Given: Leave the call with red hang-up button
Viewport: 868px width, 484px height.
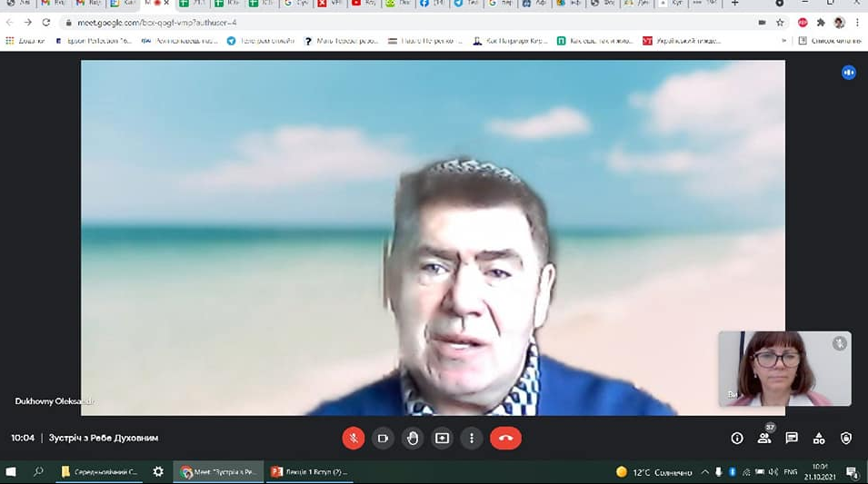Looking at the screenshot, I should 505,438.
